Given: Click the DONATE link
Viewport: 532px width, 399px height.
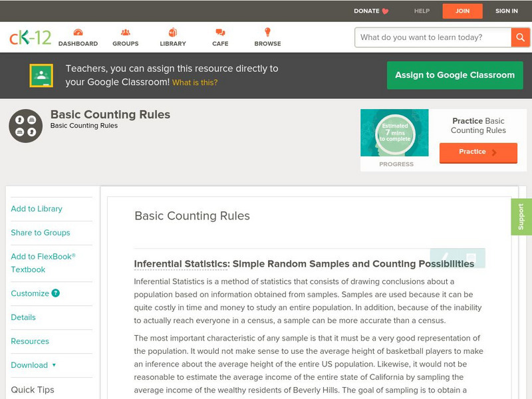Looking at the screenshot, I should point(366,11).
